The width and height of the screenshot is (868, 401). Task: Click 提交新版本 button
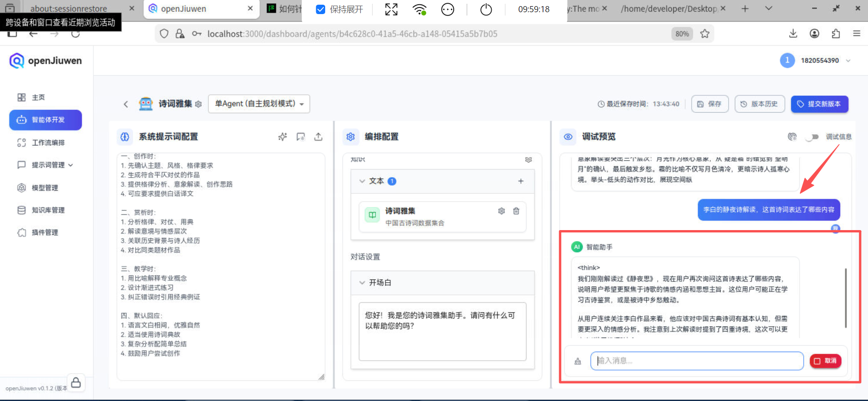pyautogui.click(x=819, y=104)
